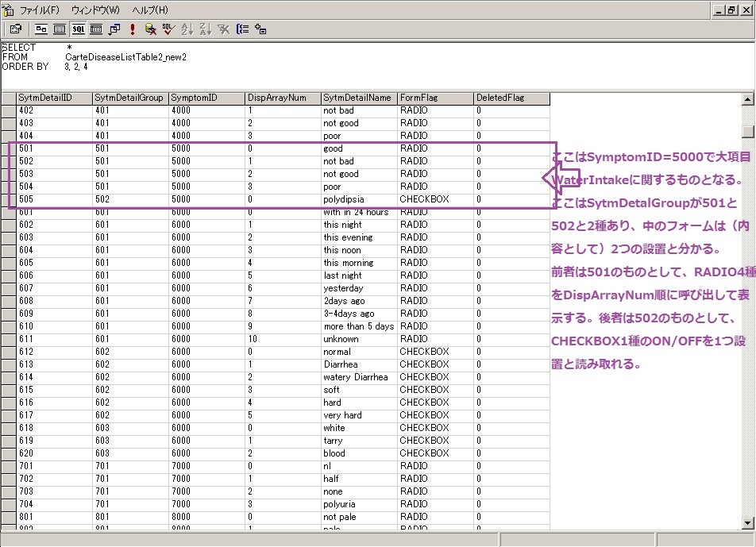756x547 pixels.
Task: Click the Remove Filter icon
Action: pyautogui.click(x=224, y=29)
